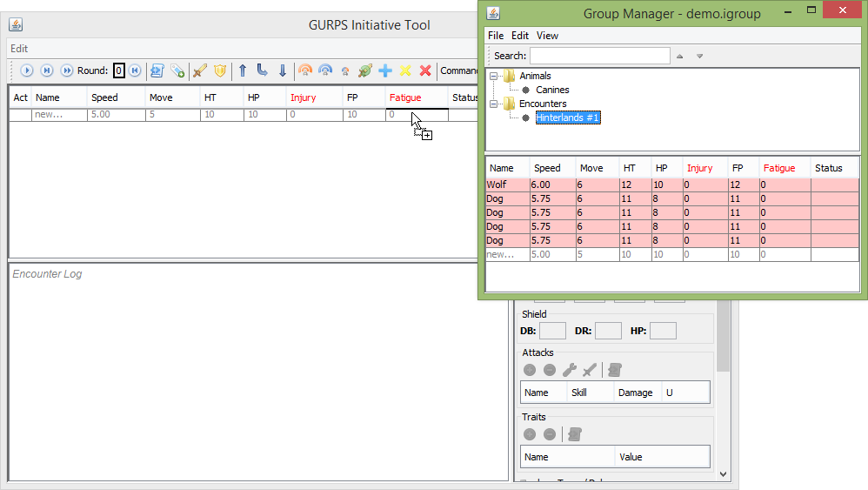Click the Traits remove (minus) button
The width and height of the screenshot is (868, 490).
pyautogui.click(x=550, y=434)
